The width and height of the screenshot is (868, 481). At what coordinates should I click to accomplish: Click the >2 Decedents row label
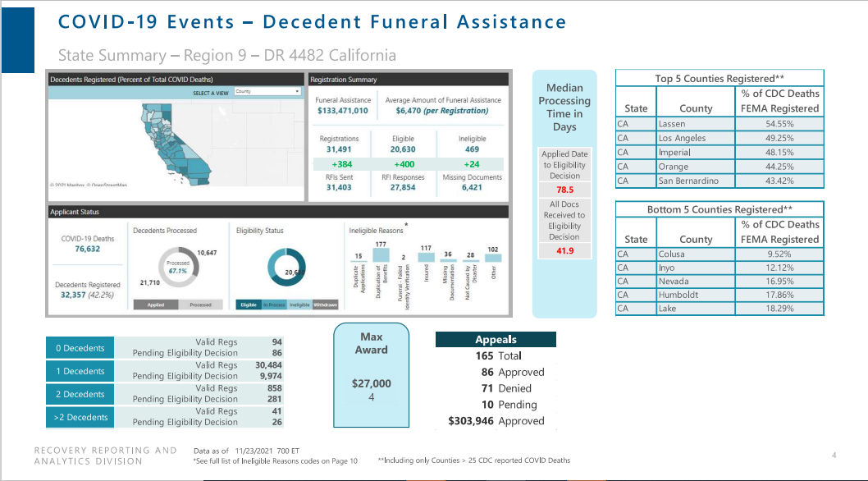point(80,417)
